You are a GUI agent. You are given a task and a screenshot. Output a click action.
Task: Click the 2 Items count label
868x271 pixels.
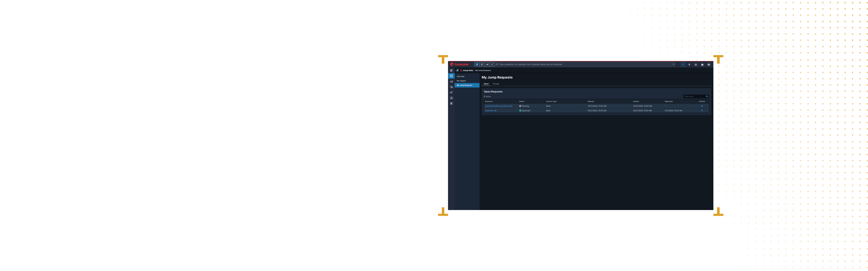click(x=487, y=97)
